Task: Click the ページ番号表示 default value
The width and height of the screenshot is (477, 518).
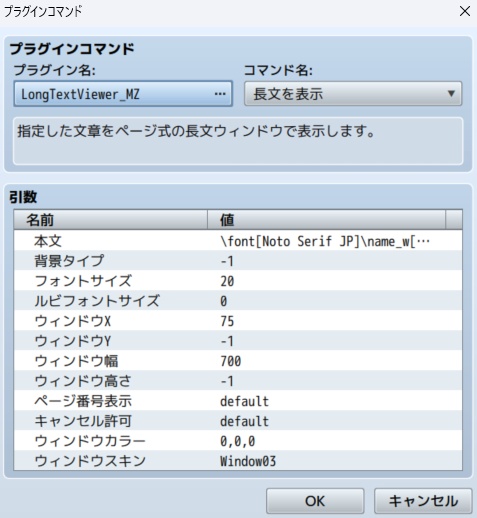Action: (x=244, y=401)
